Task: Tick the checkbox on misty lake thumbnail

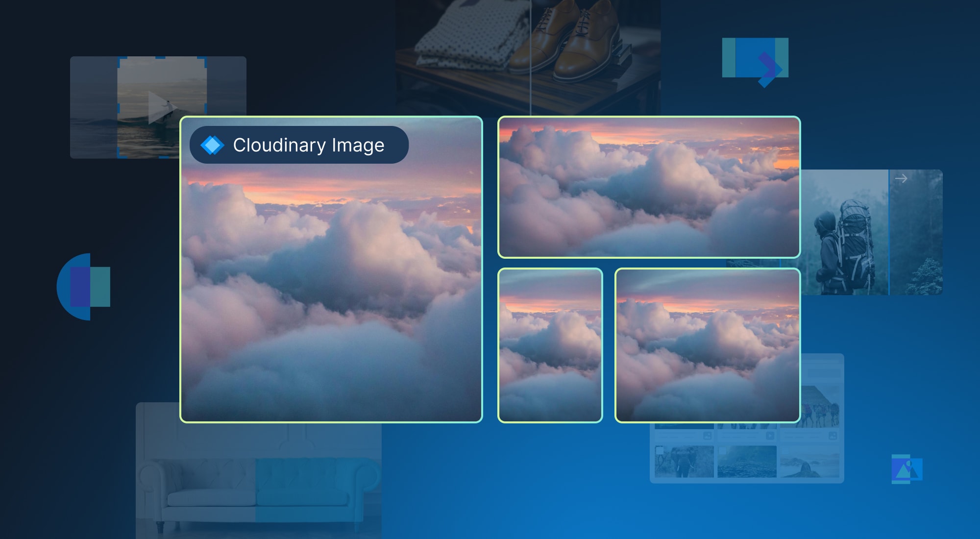Action: pyautogui.click(x=722, y=450)
